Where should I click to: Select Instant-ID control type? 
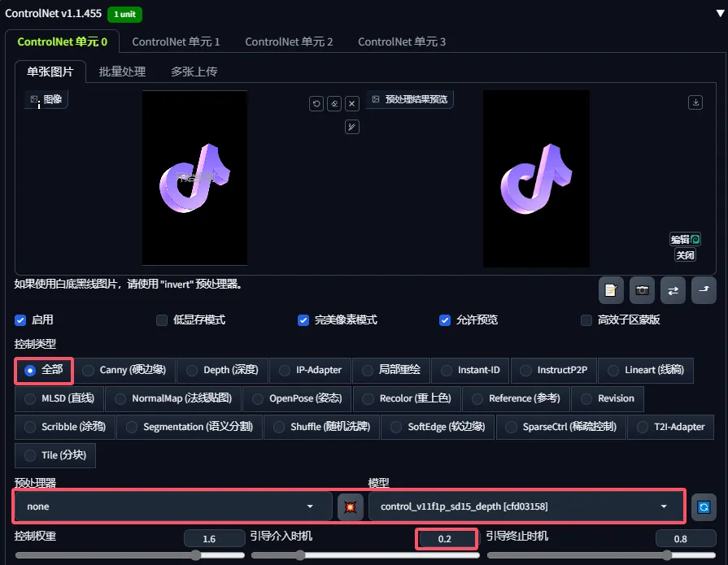point(470,370)
